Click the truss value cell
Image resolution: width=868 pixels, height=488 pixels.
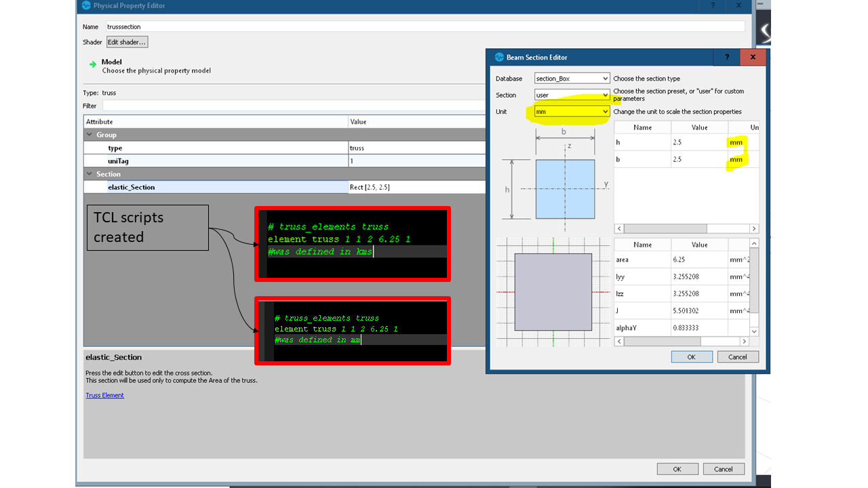click(416, 148)
